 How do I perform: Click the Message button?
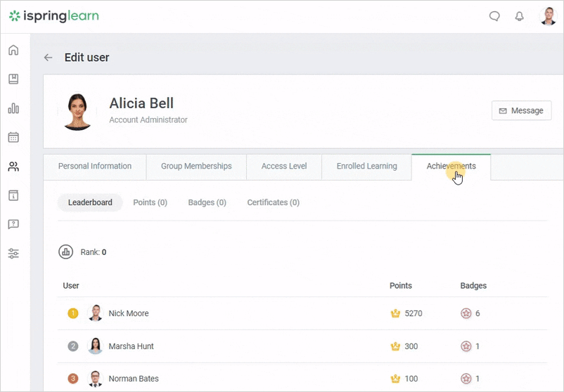point(521,110)
